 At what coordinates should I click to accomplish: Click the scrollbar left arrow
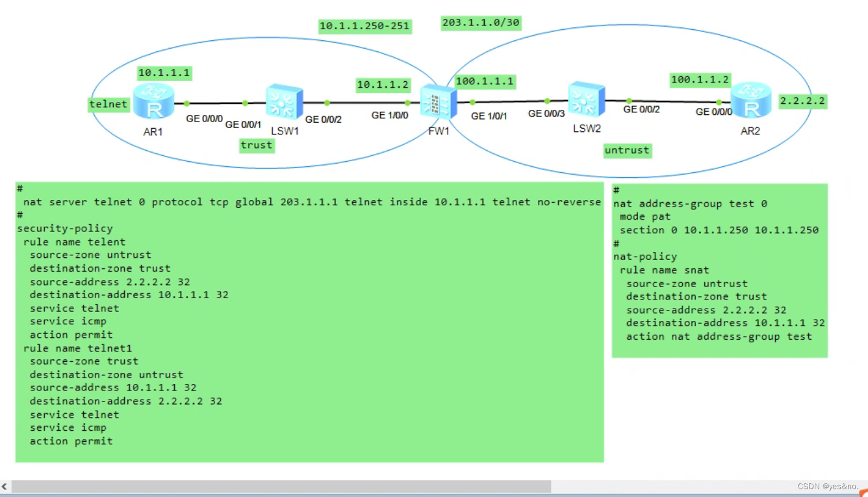tap(5, 487)
